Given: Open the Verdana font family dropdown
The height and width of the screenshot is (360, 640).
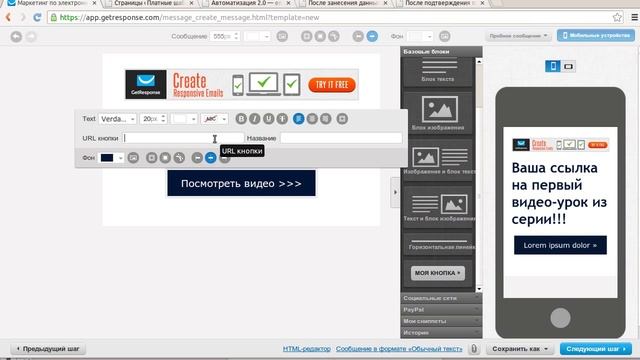Looking at the screenshot, I should 118,119.
